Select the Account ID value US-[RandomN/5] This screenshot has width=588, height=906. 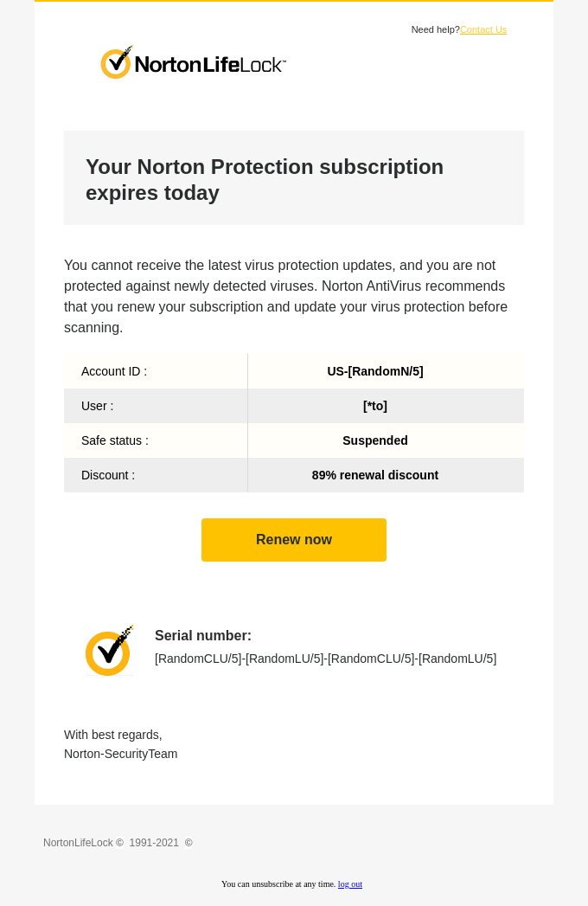[x=375, y=371]
